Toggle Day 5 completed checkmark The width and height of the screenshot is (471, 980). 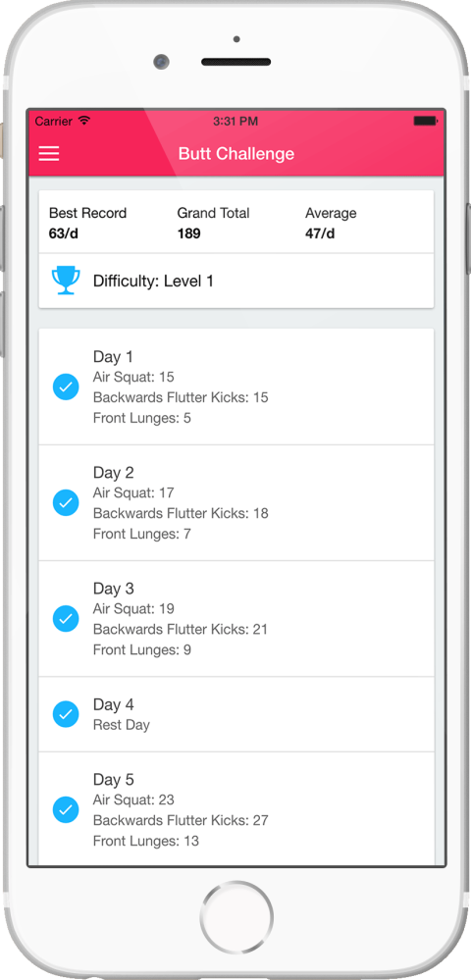pos(66,810)
